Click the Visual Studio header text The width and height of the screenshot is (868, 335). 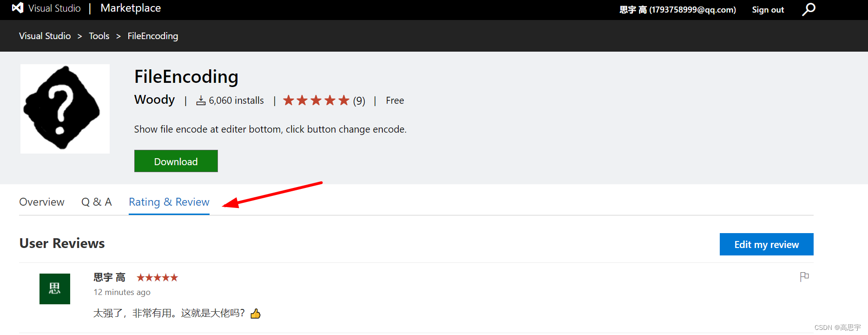click(54, 8)
